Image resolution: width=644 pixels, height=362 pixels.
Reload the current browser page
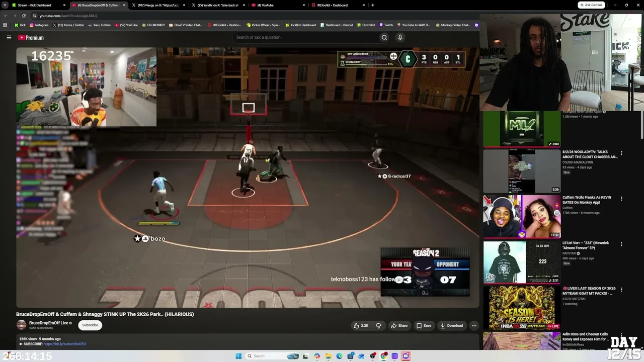pyautogui.click(x=24, y=16)
